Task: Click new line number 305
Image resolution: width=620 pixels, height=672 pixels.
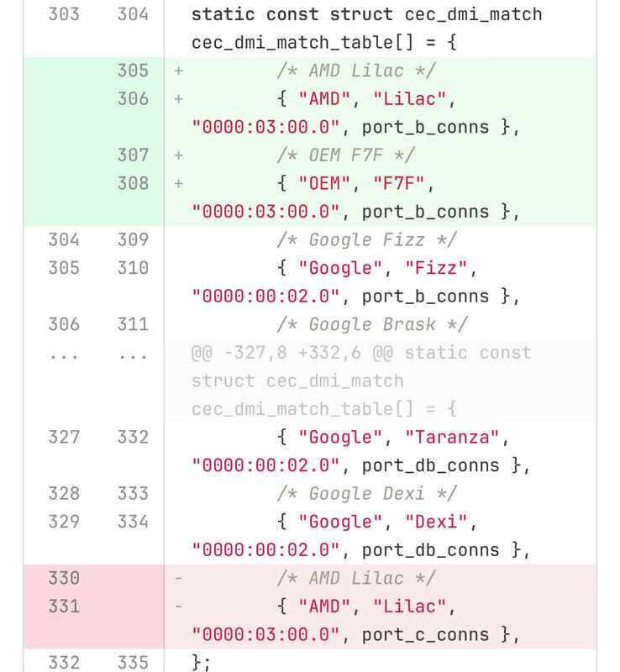Action: point(133,71)
